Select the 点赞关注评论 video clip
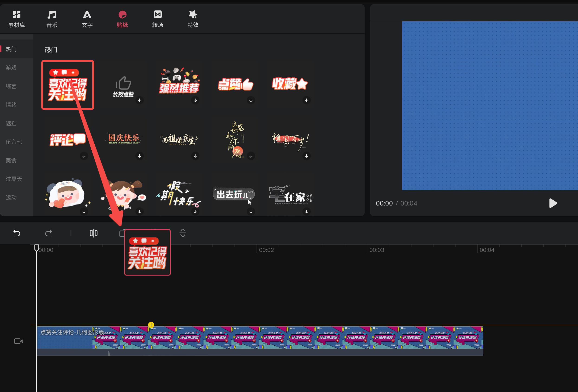The height and width of the screenshot is (392, 578). [x=249, y=338]
